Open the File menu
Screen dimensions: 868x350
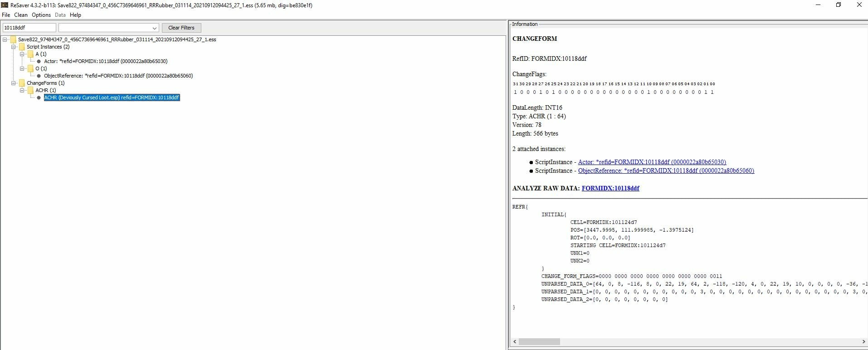tap(6, 15)
